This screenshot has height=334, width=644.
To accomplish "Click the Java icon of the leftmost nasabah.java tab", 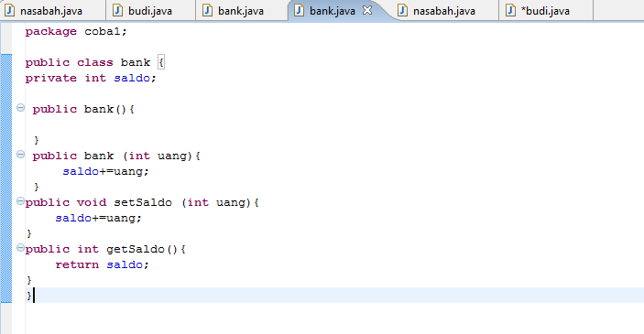I will tap(9, 10).
